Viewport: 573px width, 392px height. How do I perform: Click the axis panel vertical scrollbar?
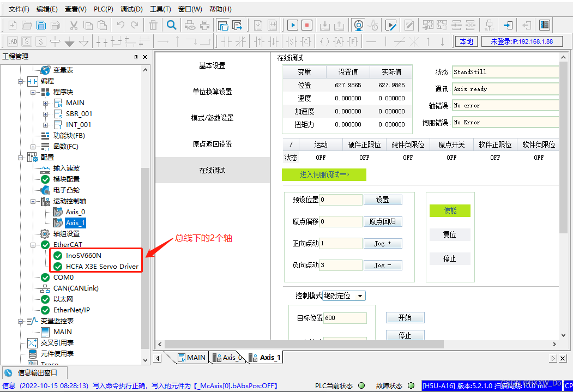point(563,148)
